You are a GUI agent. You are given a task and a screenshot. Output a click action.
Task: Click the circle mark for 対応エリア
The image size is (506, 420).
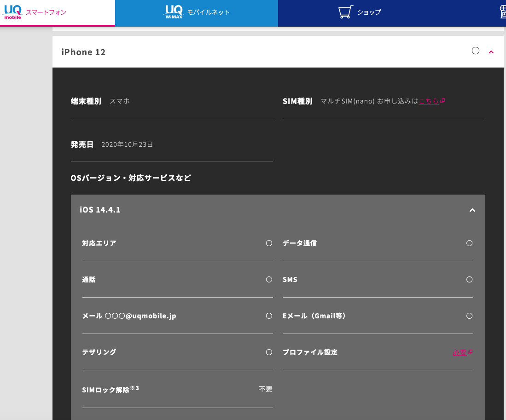[x=269, y=243]
